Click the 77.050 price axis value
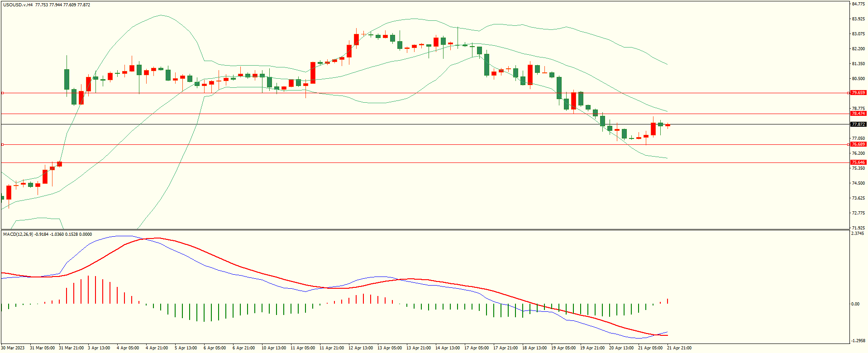 coord(858,138)
